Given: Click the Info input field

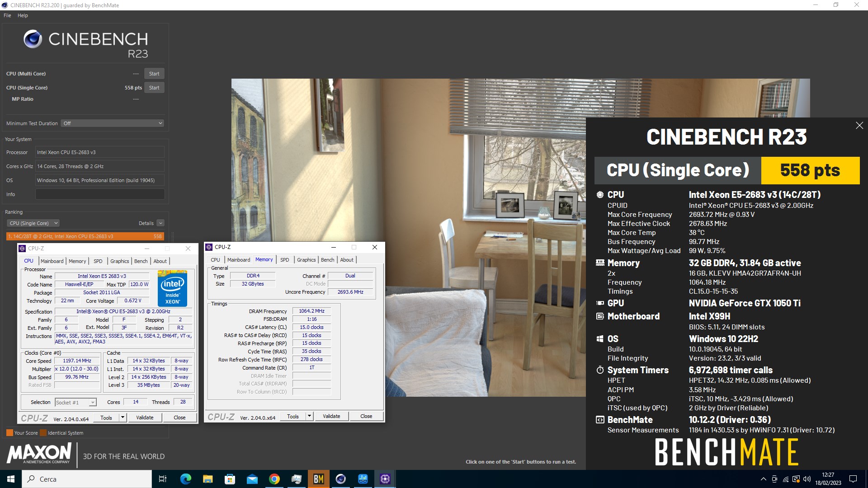Looking at the screenshot, I should [x=100, y=194].
